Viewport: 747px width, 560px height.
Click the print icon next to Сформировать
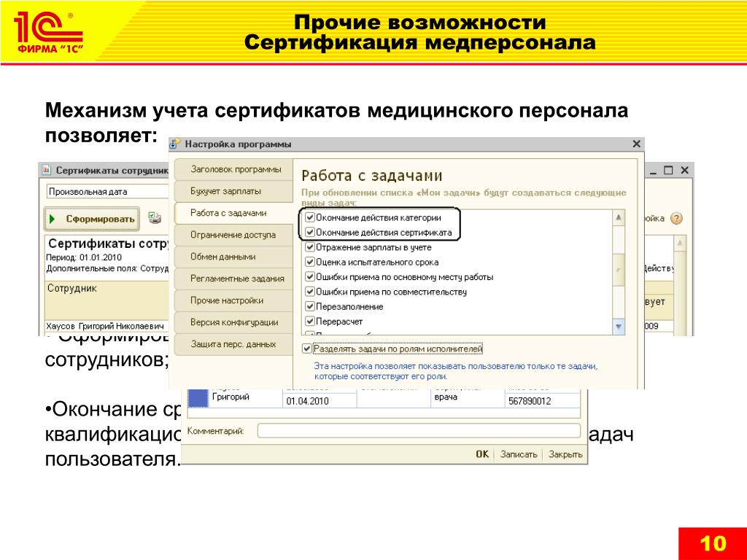click(155, 218)
